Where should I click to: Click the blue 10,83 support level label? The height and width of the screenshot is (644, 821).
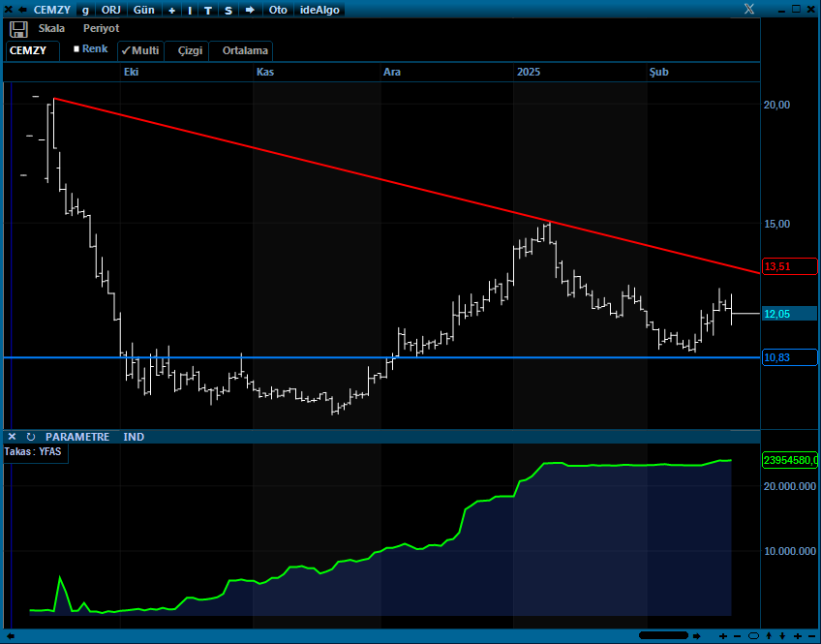[x=790, y=357]
